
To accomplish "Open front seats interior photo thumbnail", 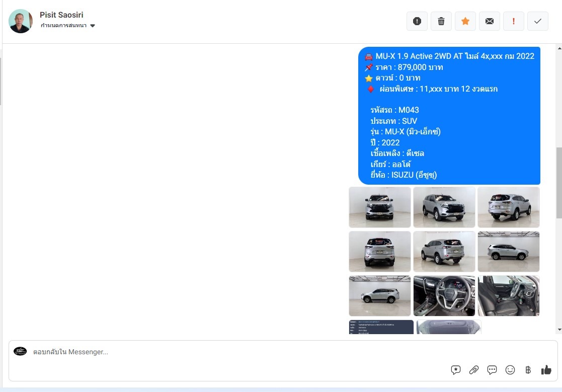I will tap(508, 296).
